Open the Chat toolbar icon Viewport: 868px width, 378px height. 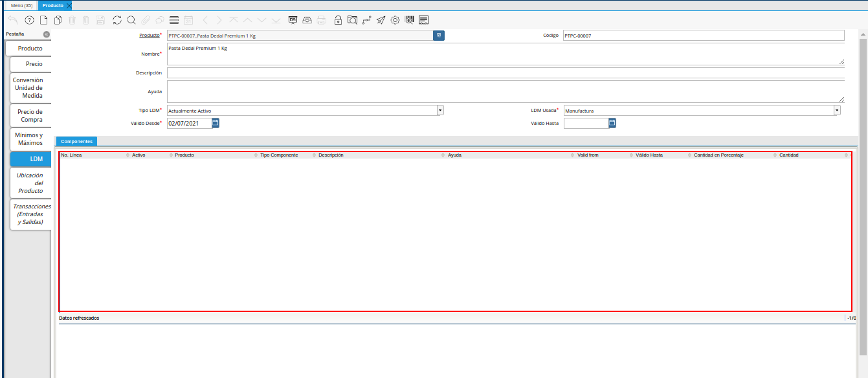[x=159, y=20]
